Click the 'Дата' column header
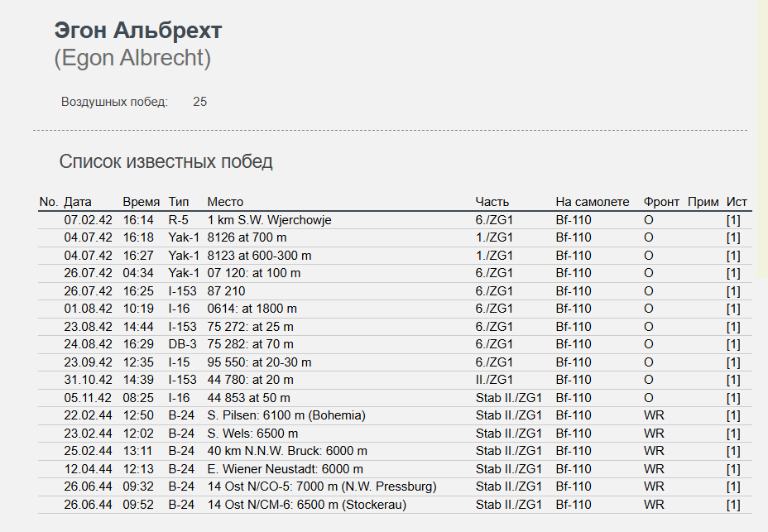 coord(78,202)
